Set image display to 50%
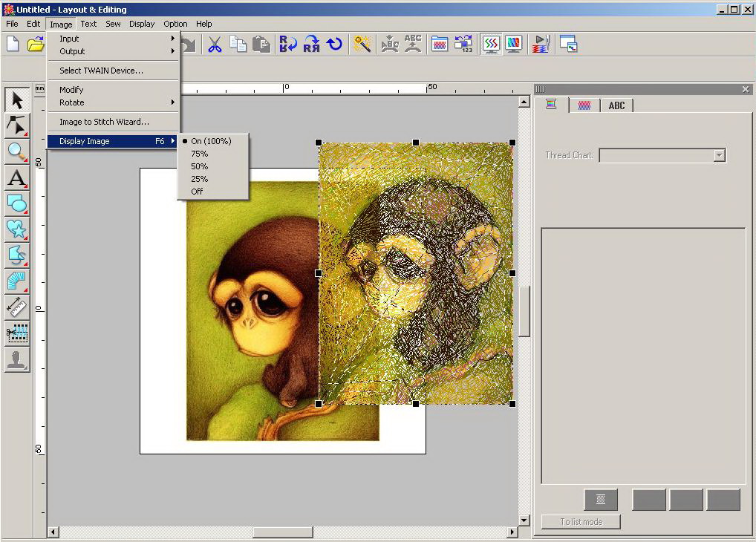The height and width of the screenshot is (542, 756). click(199, 166)
